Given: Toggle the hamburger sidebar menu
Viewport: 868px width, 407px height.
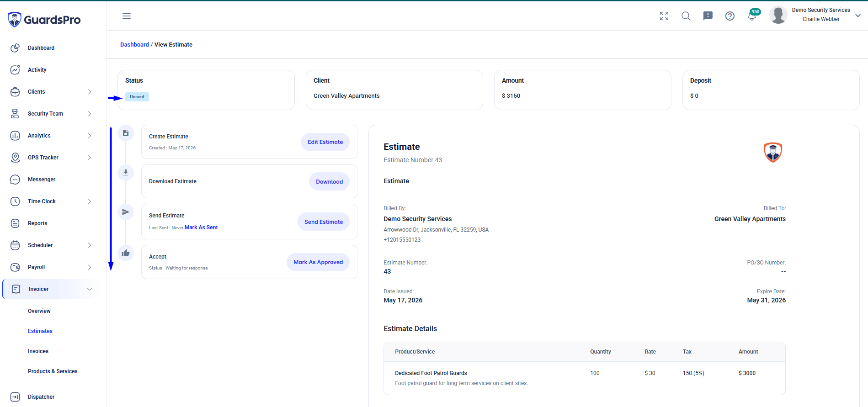Looking at the screenshot, I should click(127, 16).
